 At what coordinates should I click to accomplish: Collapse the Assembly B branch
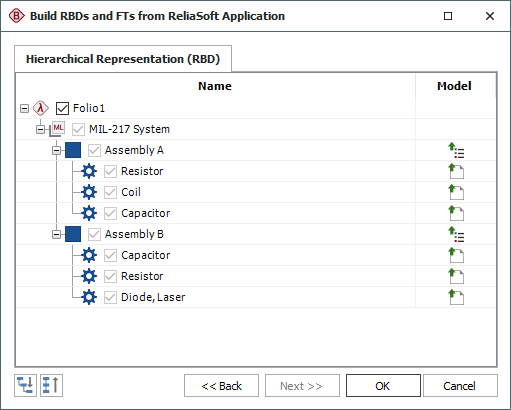(x=57, y=235)
